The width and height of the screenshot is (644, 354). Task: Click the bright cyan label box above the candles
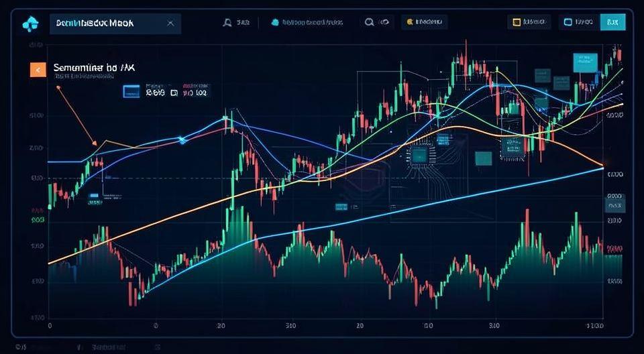585,62
